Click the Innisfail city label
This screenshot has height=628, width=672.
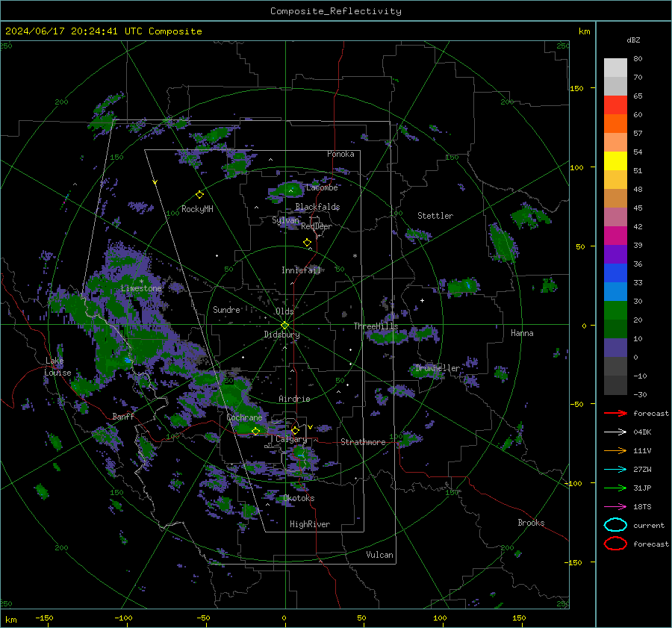[301, 270]
